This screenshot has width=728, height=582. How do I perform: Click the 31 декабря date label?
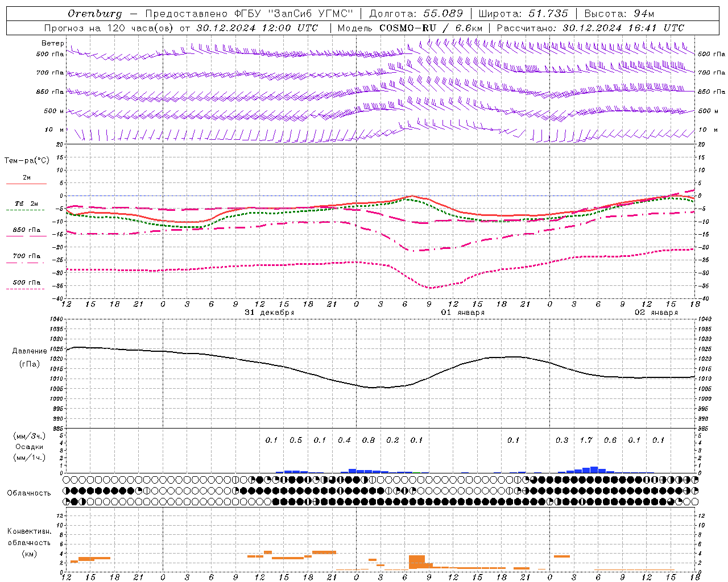click(270, 313)
